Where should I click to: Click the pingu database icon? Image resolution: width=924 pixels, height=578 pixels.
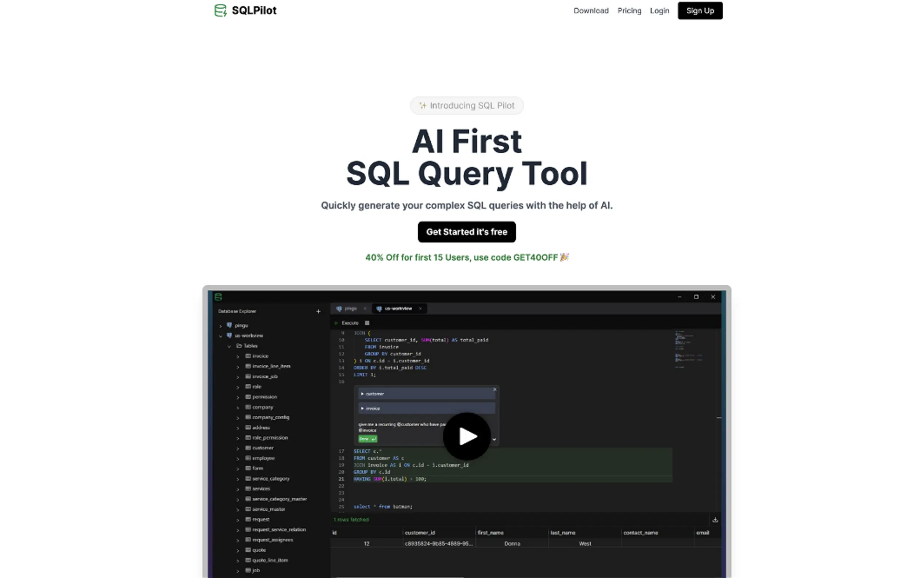pyautogui.click(x=229, y=325)
